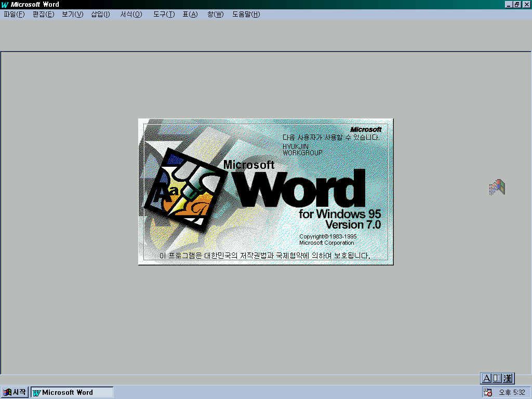Click the system tray icon beside the clock
Image resolution: width=532 pixels, height=399 pixels.
click(488, 393)
